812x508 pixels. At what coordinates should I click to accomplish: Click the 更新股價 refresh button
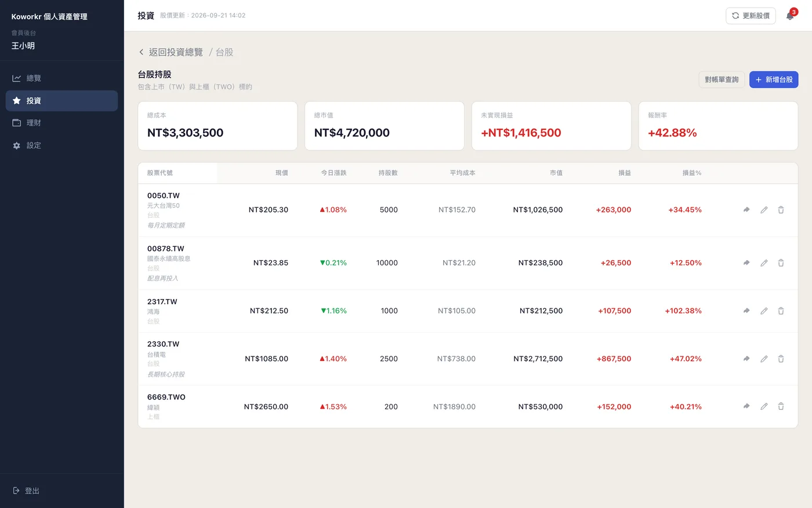click(x=751, y=16)
